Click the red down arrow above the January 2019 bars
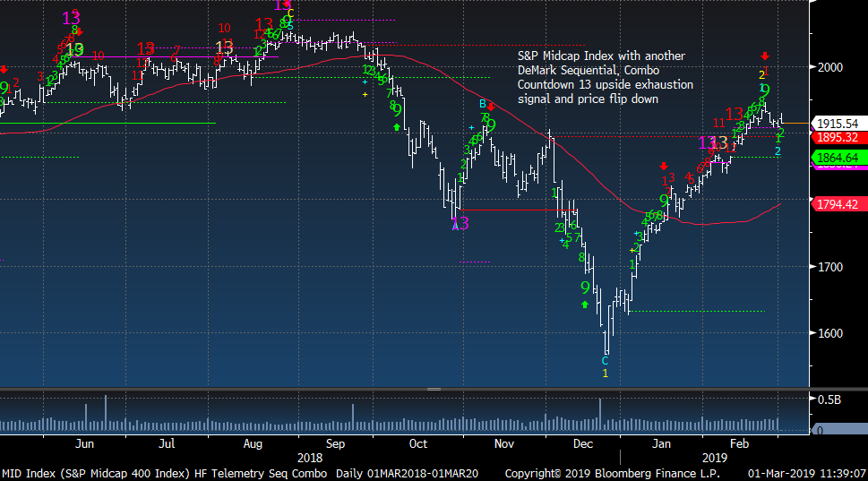 [x=664, y=166]
